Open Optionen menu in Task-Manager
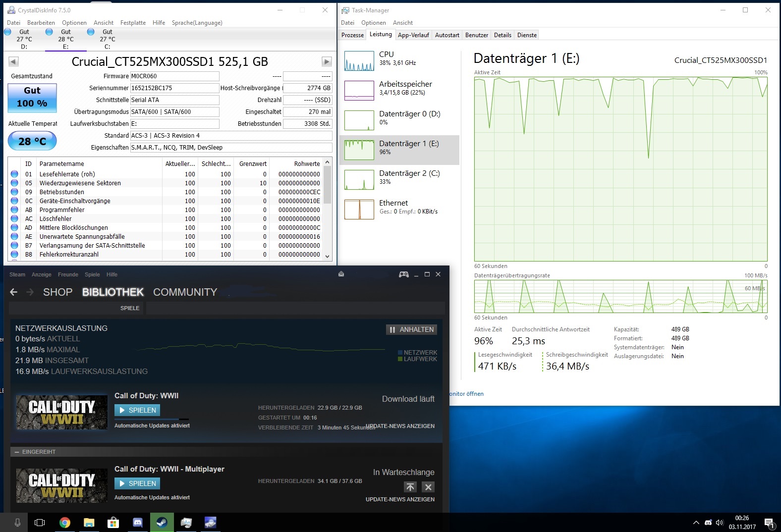Viewport: 781px width, 532px height. click(x=373, y=23)
